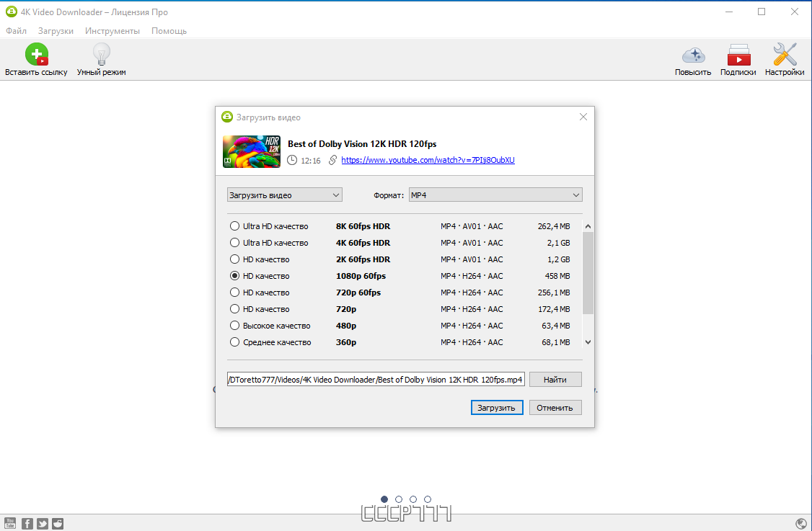Open the Twitter icon in status bar
Viewport: 812px width, 531px height.
pyautogui.click(x=43, y=524)
